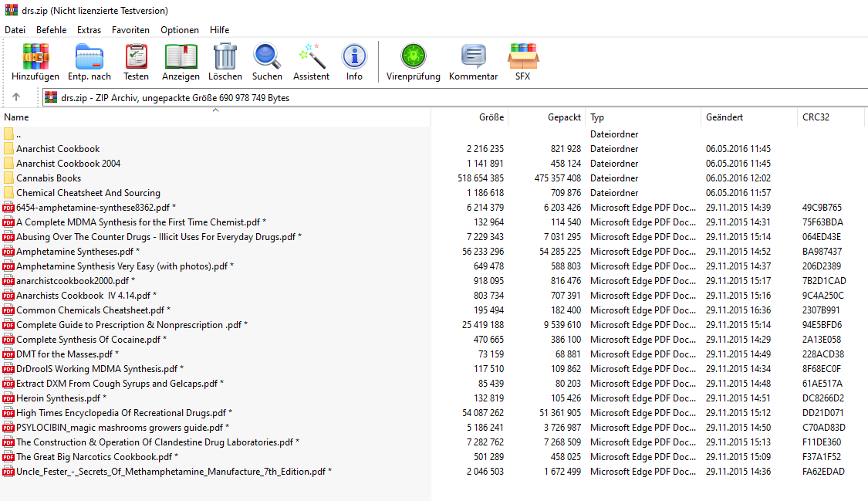
Task: Select Complete Guide to Prescription file name
Action: 132,325
